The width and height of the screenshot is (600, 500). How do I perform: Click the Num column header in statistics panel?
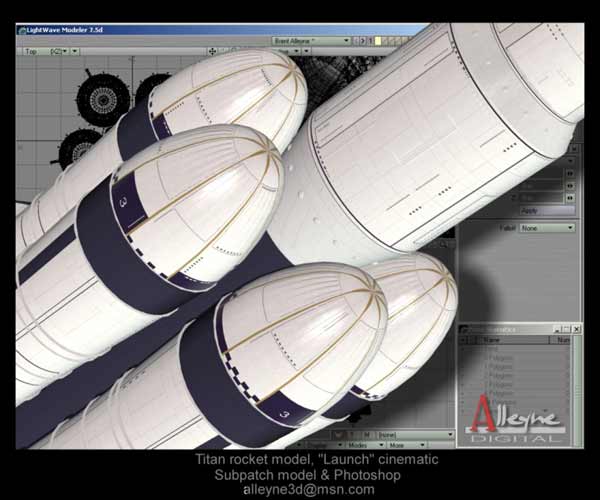(x=561, y=340)
